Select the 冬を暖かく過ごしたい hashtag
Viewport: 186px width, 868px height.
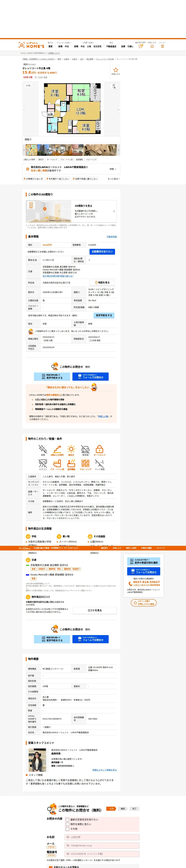coord(58,179)
